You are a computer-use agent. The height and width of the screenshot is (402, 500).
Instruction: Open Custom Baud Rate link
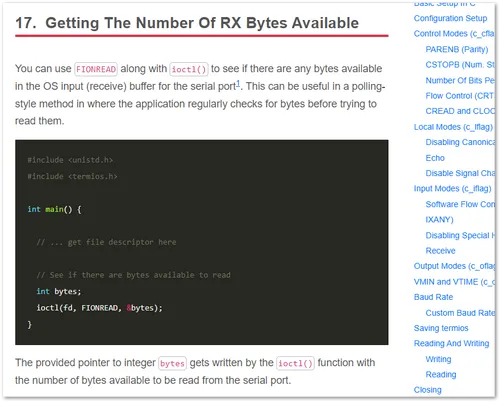(x=460, y=313)
